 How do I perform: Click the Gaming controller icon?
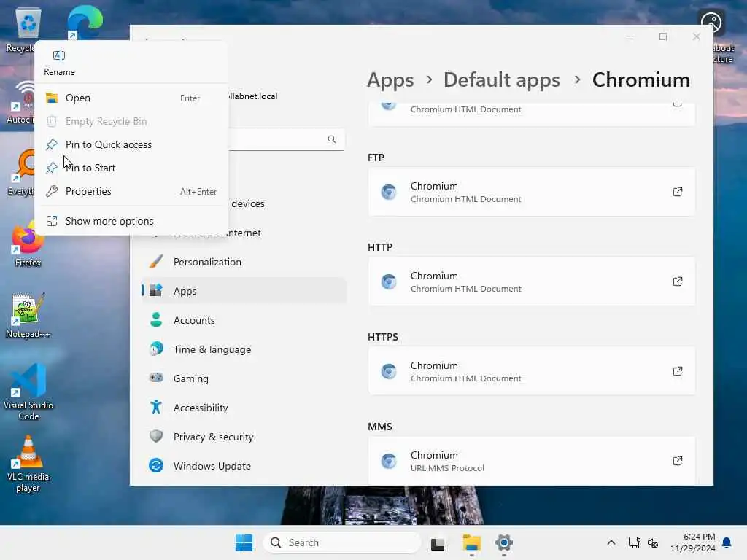156,378
